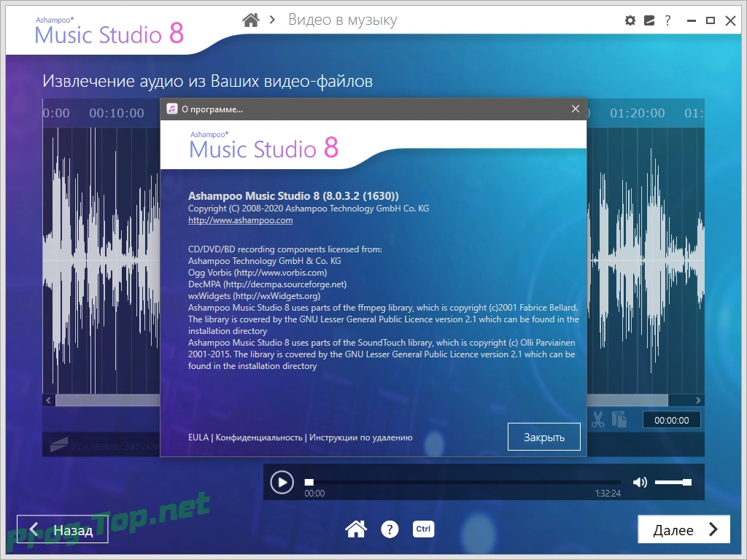This screenshot has height=560, width=747.
Task: Open help question mark in title bar
Action: point(667,20)
